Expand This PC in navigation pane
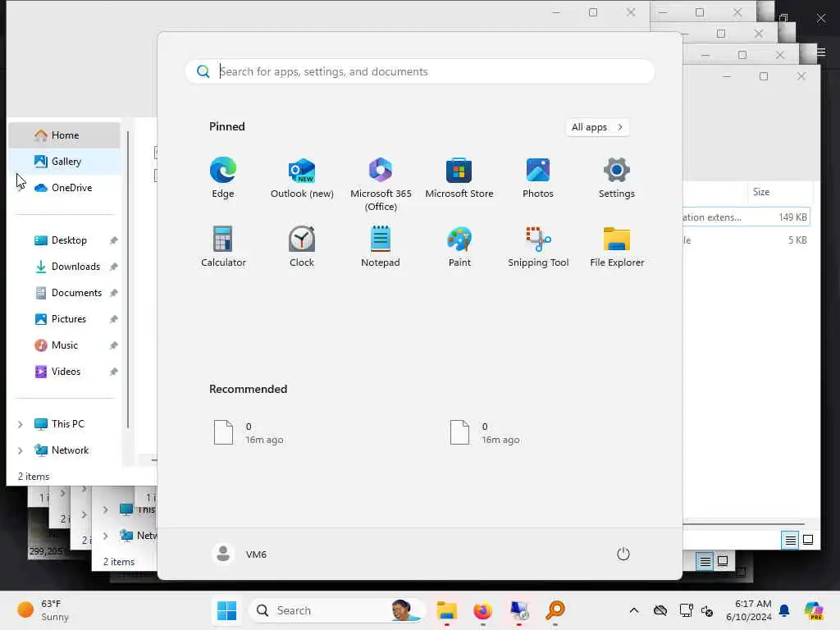This screenshot has width=840, height=630. (21, 424)
